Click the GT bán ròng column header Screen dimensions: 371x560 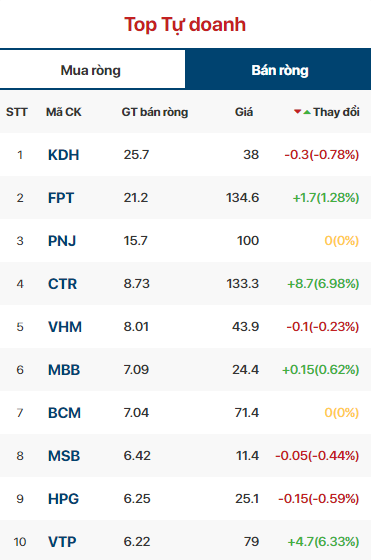pyautogui.click(x=155, y=112)
